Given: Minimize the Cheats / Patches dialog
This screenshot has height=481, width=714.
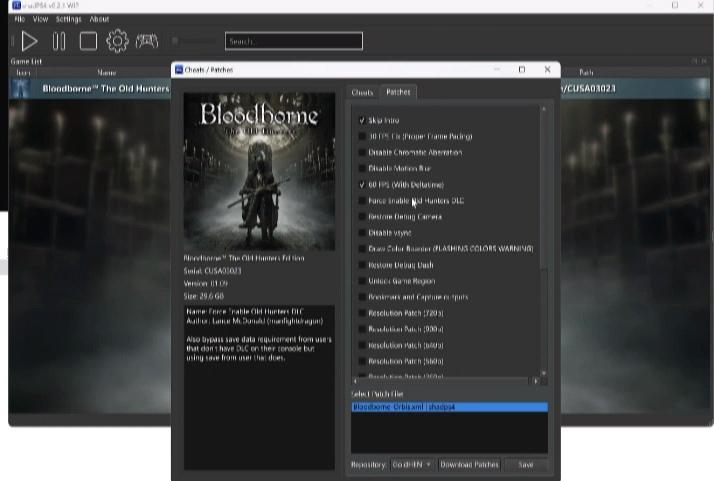Looking at the screenshot, I should coord(497,69).
